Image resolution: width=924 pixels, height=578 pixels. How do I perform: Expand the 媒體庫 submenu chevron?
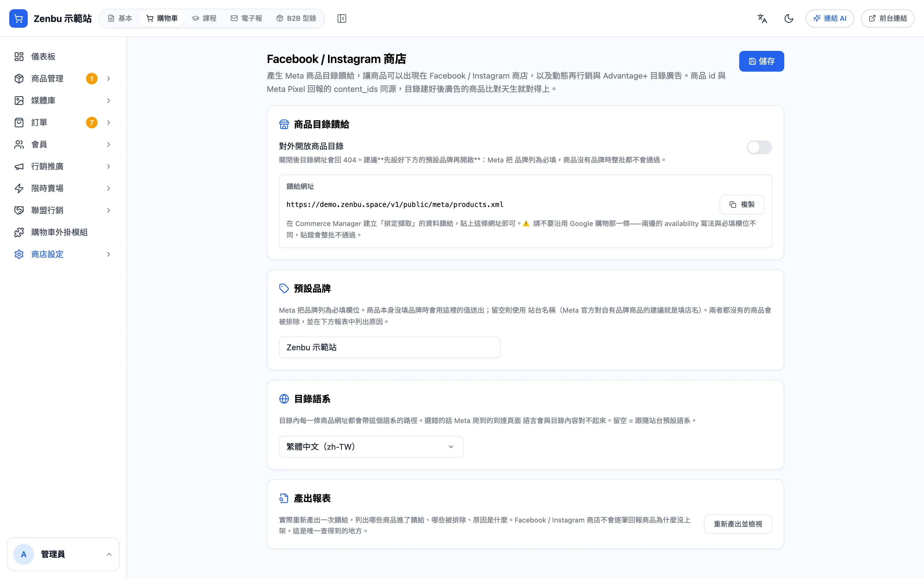109,101
